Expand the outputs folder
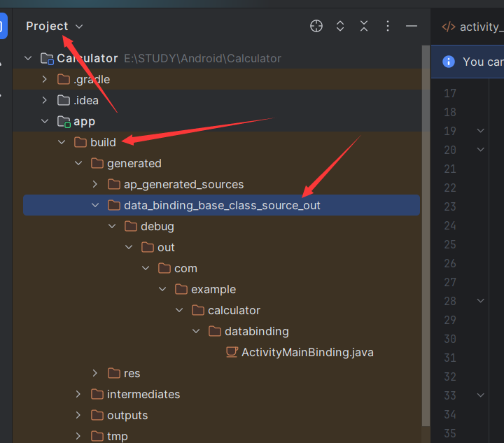This screenshot has width=504, height=443. 78,415
